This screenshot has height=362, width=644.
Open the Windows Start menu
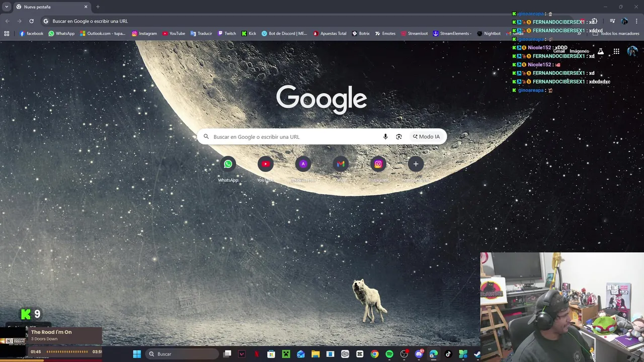coord(137,354)
